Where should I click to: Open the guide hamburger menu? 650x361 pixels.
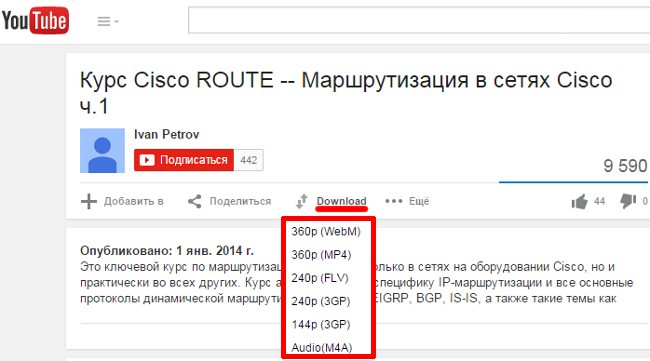(108, 21)
